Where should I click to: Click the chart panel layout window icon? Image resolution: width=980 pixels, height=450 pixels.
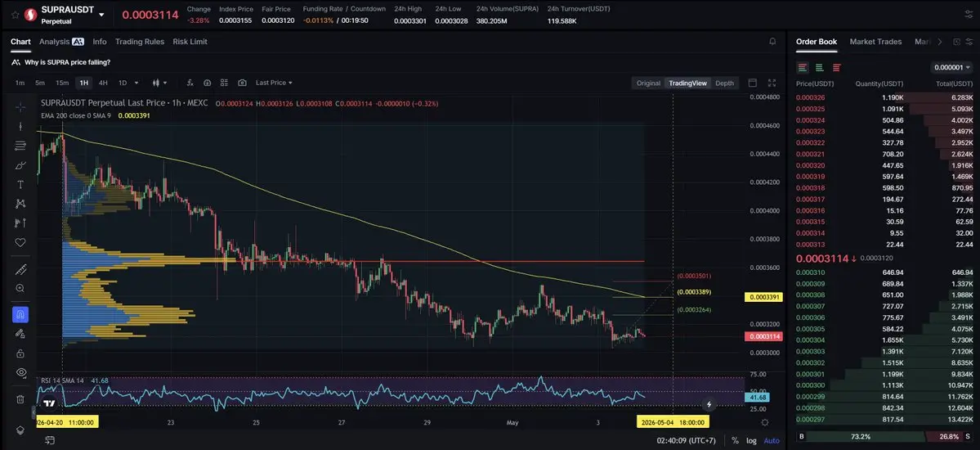pos(753,83)
